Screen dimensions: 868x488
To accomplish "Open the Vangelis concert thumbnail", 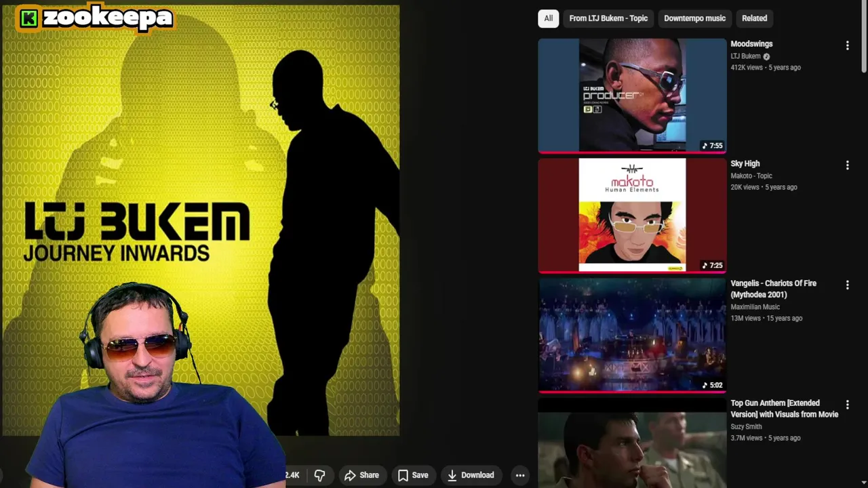I will [x=632, y=335].
